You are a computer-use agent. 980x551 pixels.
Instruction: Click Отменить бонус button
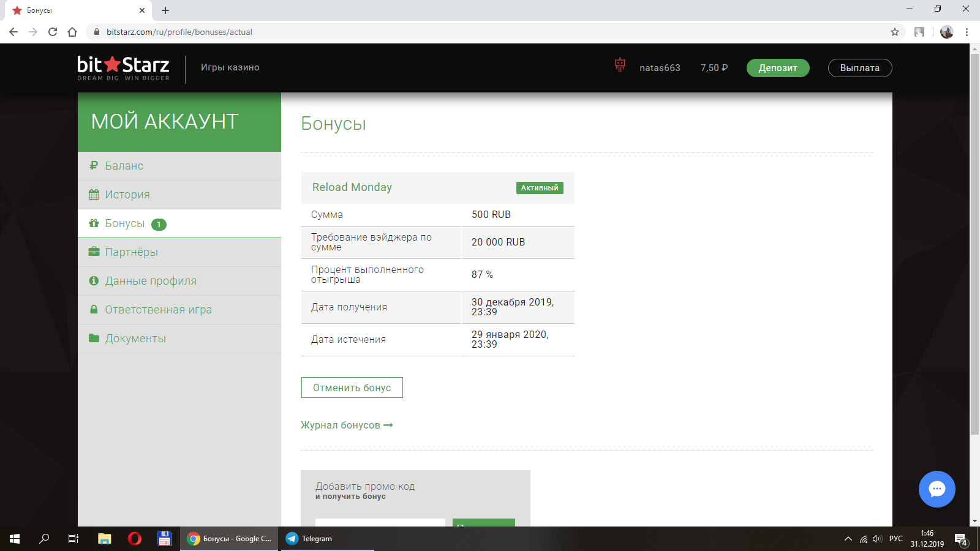click(x=352, y=388)
